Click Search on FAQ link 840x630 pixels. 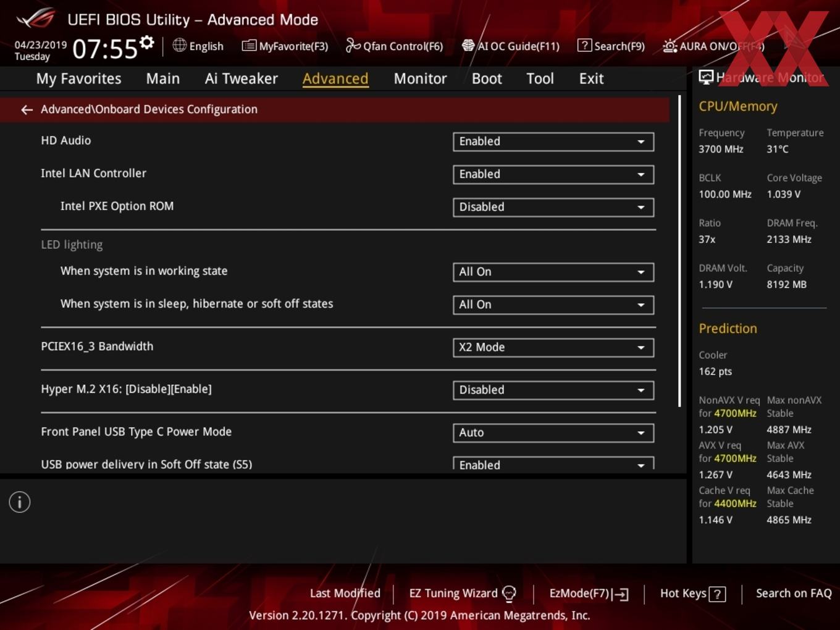click(794, 593)
